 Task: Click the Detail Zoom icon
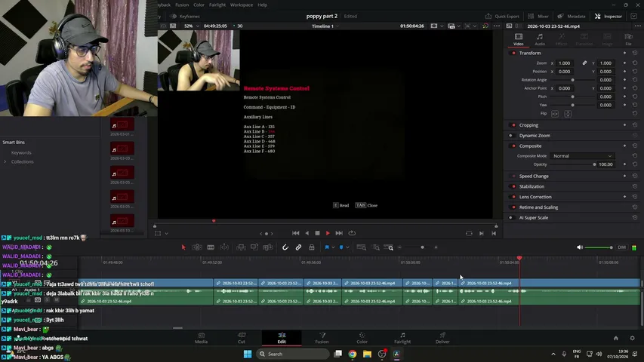click(376, 247)
